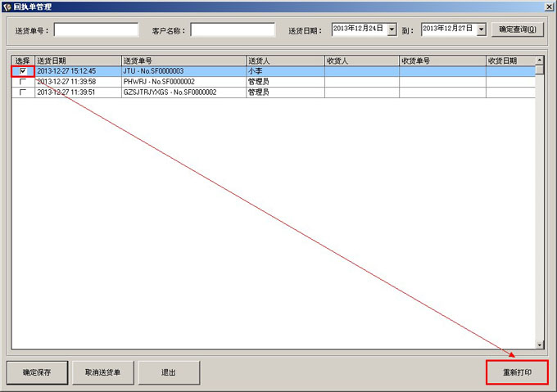The height and width of the screenshot is (392, 557).
Task: Click the table scrollbar down arrow
Action: pos(539,345)
